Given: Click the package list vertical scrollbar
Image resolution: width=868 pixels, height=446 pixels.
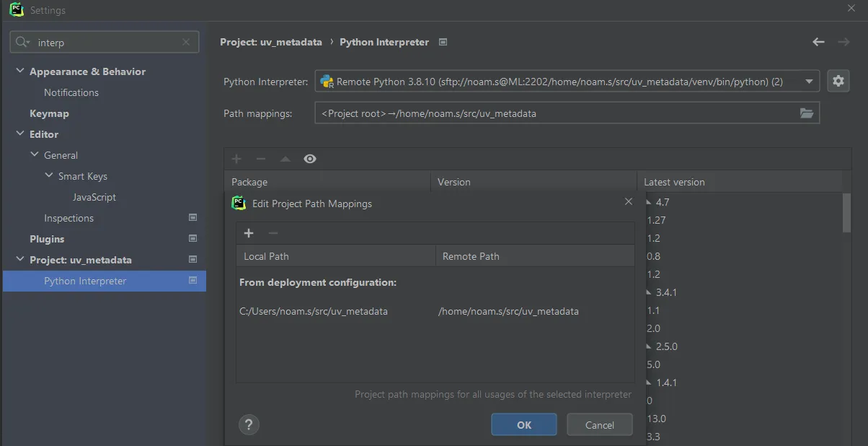Looking at the screenshot, I should [x=846, y=213].
